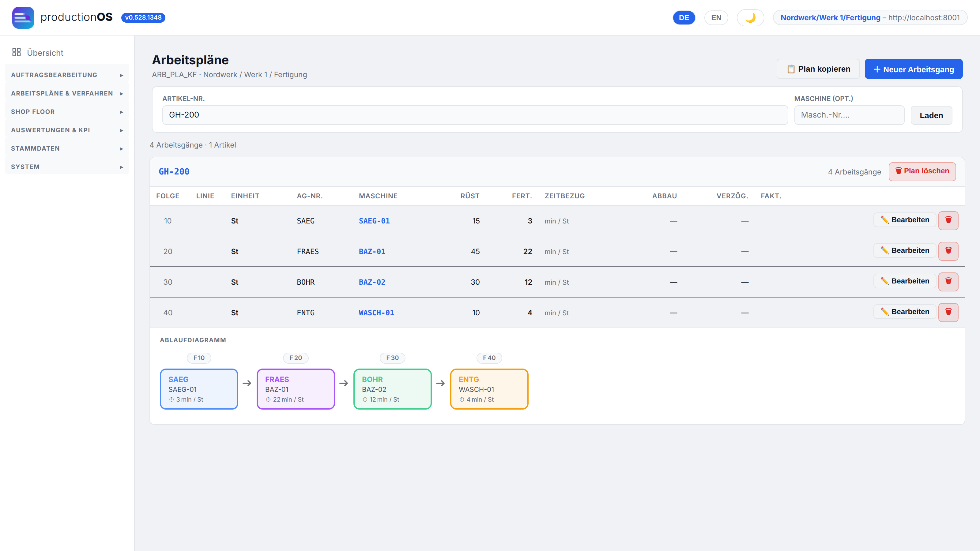The width and height of the screenshot is (980, 551).
Task: Expand the Auftragsbearbeitung section
Action: (67, 75)
